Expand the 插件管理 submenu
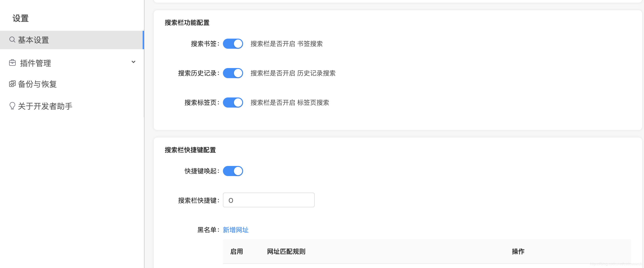This screenshot has height=268, width=644. (x=72, y=63)
